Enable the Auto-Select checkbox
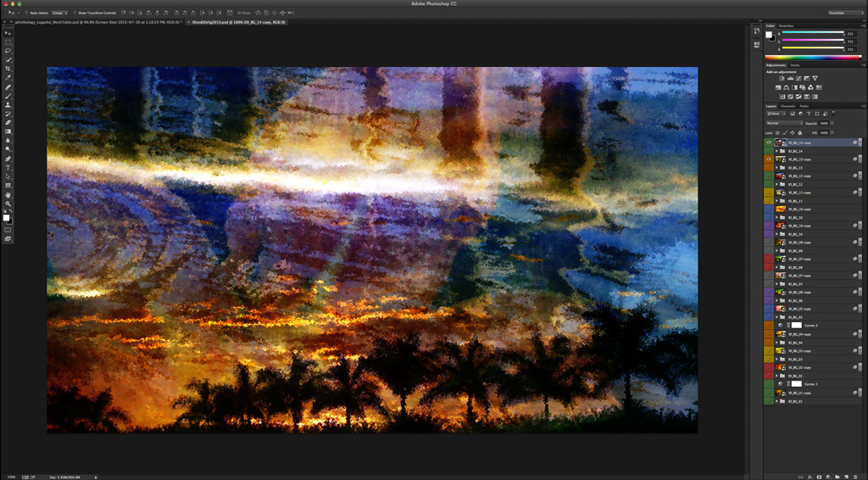 (26, 13)
